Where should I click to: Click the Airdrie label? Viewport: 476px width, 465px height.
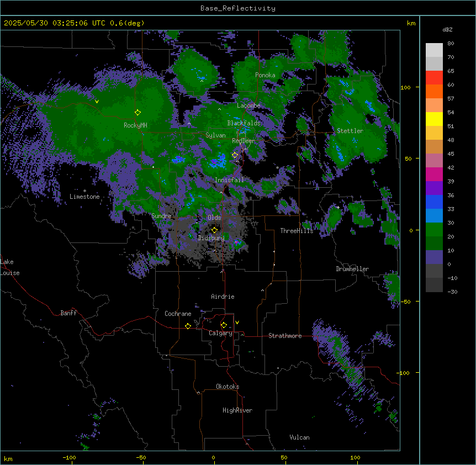coord(223,297)
